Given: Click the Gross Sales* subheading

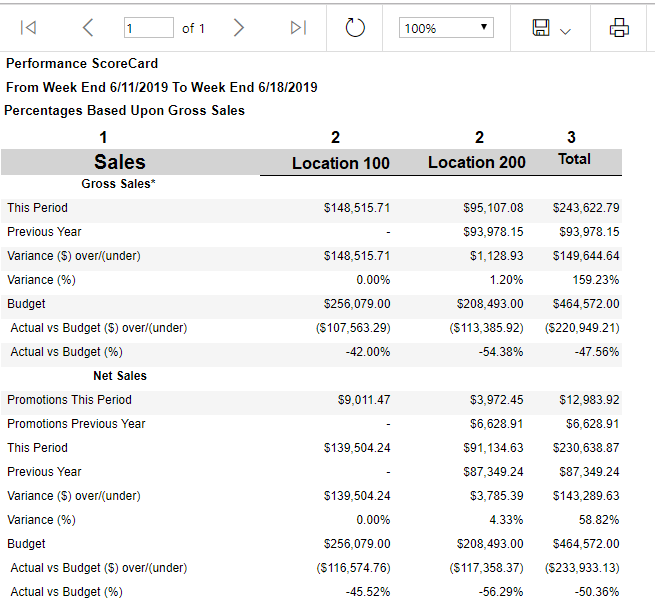Looking at the screenshot, I should [x=118, y=184].
